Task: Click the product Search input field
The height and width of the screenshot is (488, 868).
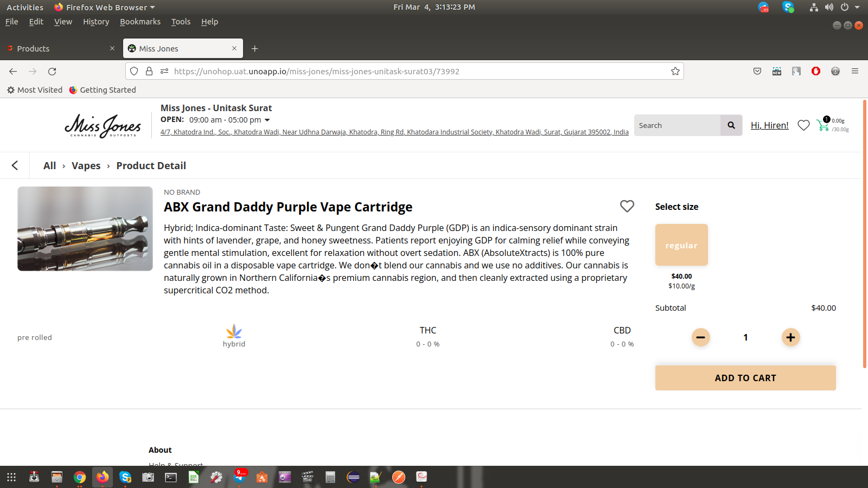Action: [676, 125]
